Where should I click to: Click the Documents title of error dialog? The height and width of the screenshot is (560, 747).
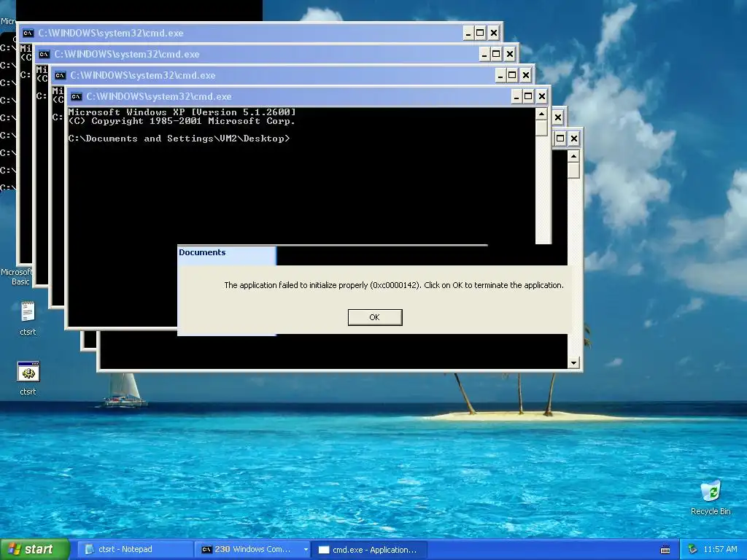point(202,252)
